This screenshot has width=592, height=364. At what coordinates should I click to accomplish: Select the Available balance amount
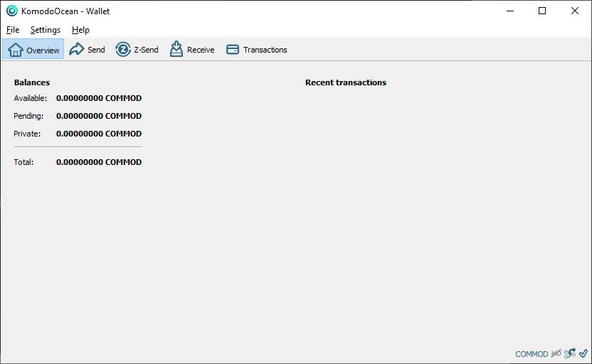[99, 98]
